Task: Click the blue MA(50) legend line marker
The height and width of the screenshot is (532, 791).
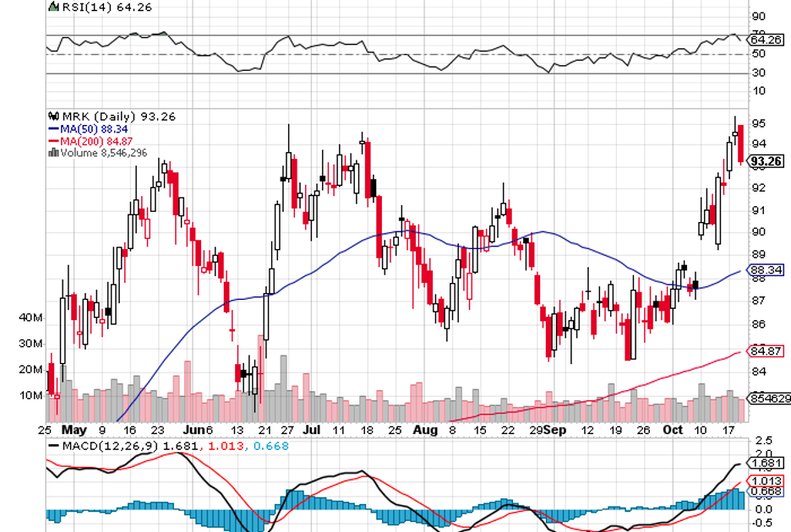Action: pos(54,128)
